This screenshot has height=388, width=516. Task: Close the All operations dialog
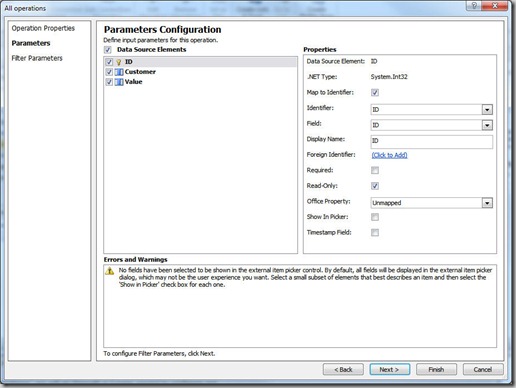pos(495,5)
